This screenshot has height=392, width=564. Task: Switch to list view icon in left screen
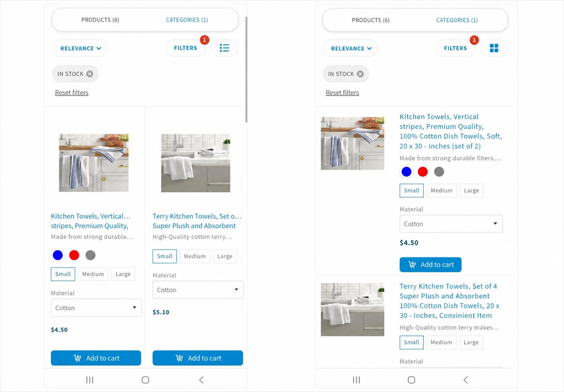[225, 48]
